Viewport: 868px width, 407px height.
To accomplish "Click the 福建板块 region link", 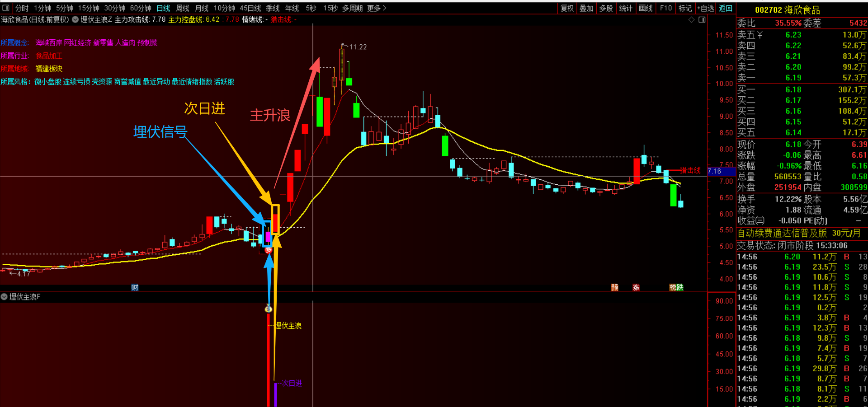I will [49, 69].
